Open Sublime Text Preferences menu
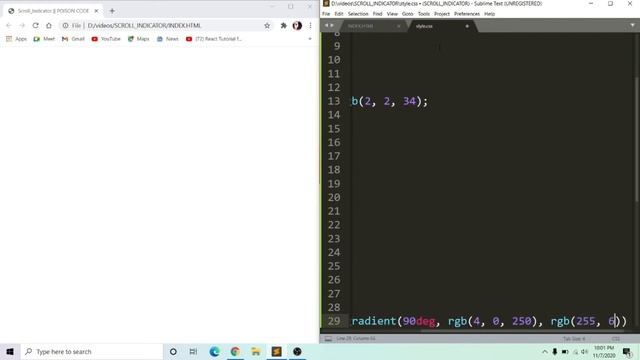Screen dimensions: 640x360 coord(467,14)
